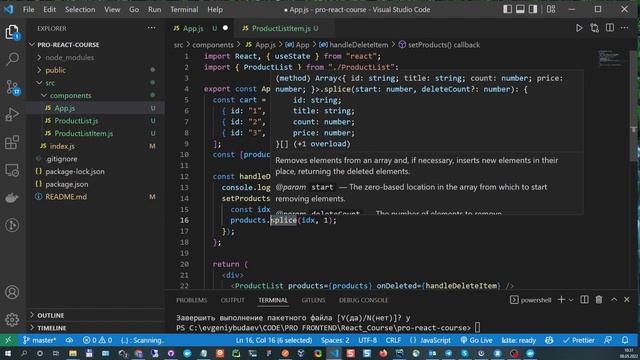Viewport: 640px width, 360px height.
Task: Click the editor minimap preview
Action: coord(612,58)
